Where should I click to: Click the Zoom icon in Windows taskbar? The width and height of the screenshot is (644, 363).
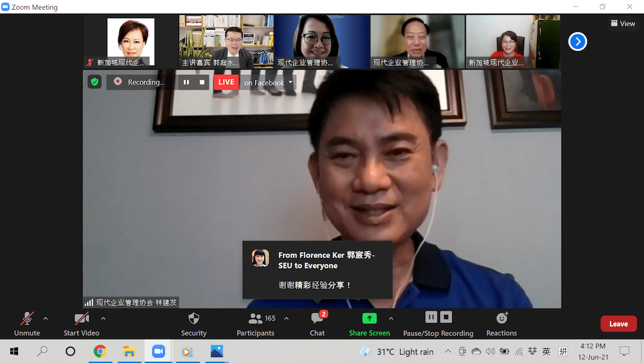click(158, 351)
